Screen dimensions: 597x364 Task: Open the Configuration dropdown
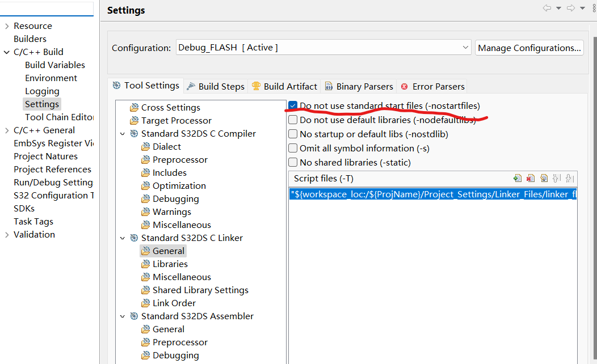point(465,47)
